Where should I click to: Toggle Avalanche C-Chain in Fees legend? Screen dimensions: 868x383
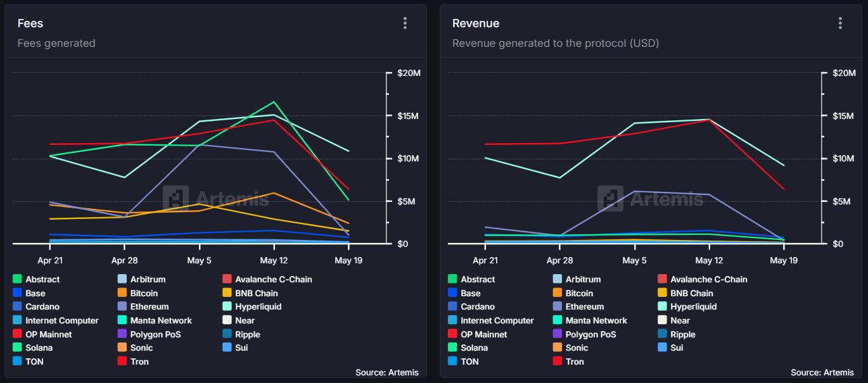point(267,279)
